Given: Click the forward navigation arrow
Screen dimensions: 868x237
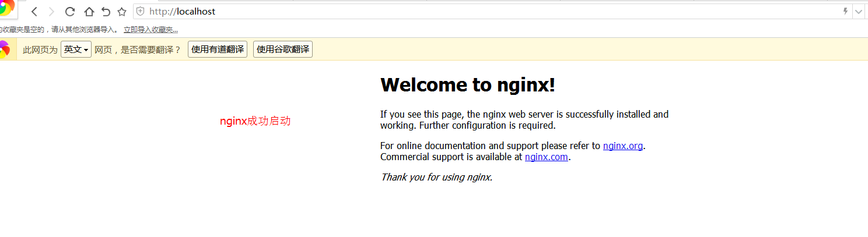Looking at the screenshot, I should 51,12.
